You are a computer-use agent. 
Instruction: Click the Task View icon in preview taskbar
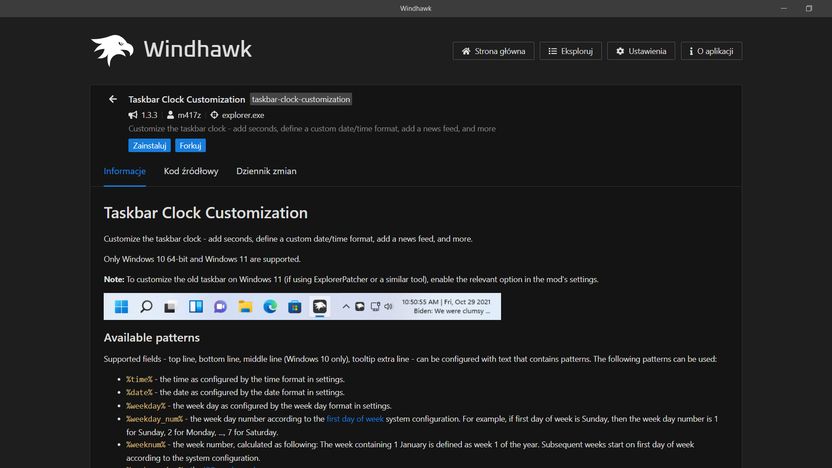(x=170, y=307)
